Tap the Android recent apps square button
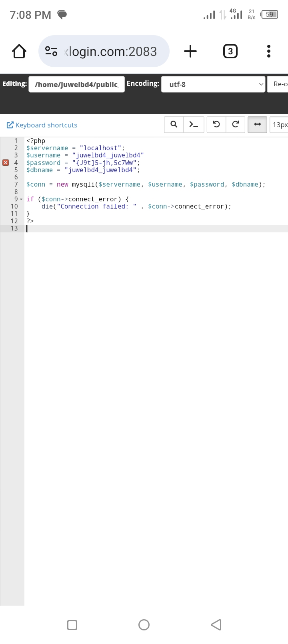Screen dimensions: 288x644 [72, 625]
